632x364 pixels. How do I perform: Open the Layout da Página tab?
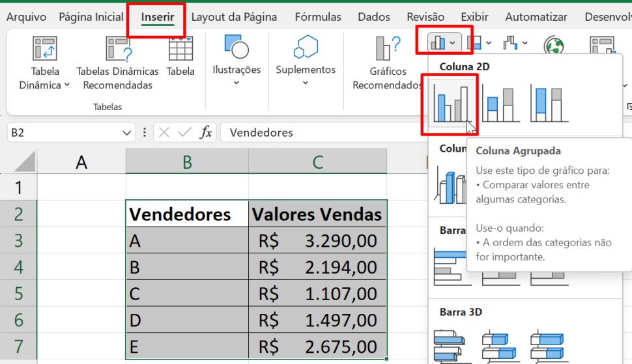point(234,17)
